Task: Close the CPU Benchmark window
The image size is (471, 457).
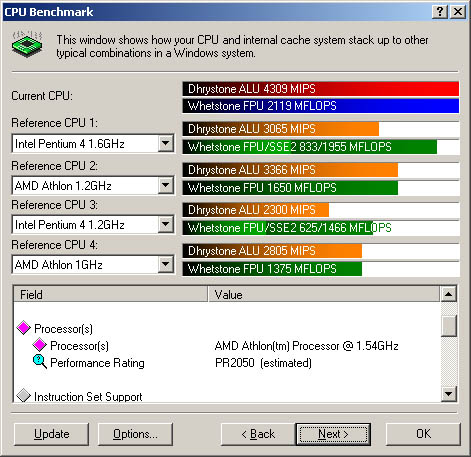Action: point(458,12)
